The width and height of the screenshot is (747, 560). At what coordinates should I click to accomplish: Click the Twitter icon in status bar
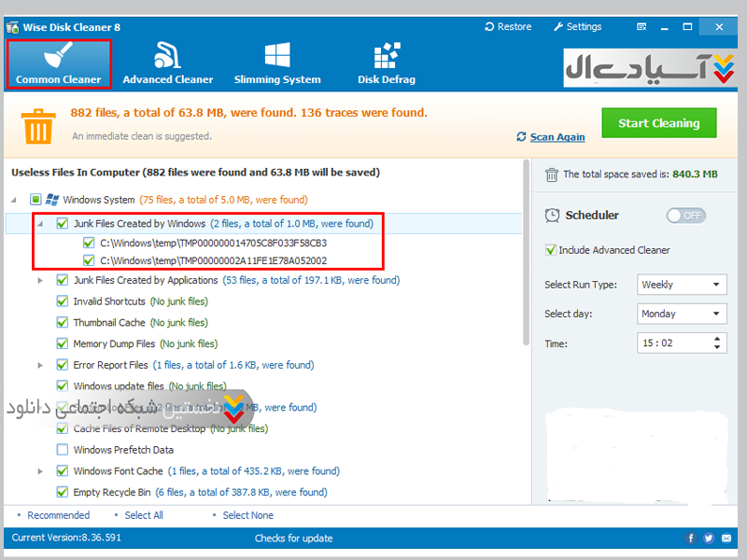point(709,539)
